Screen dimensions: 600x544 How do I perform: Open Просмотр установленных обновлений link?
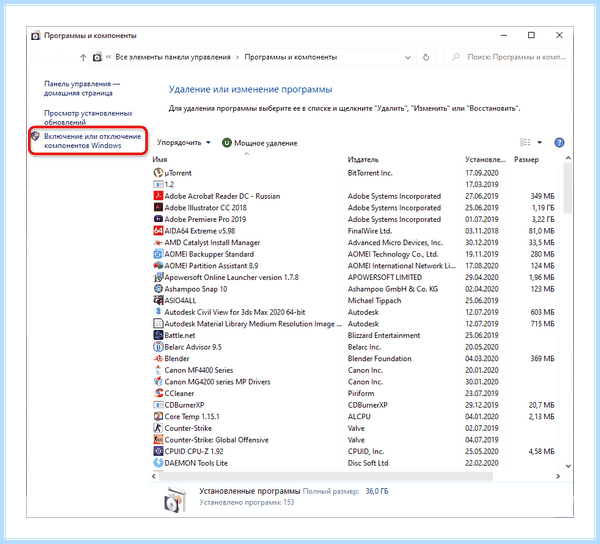[x=88, y=117]
